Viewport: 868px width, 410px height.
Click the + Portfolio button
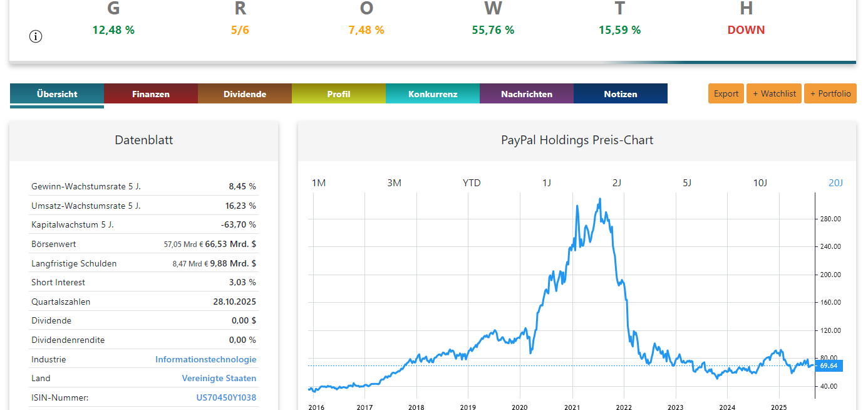point(830,93)
